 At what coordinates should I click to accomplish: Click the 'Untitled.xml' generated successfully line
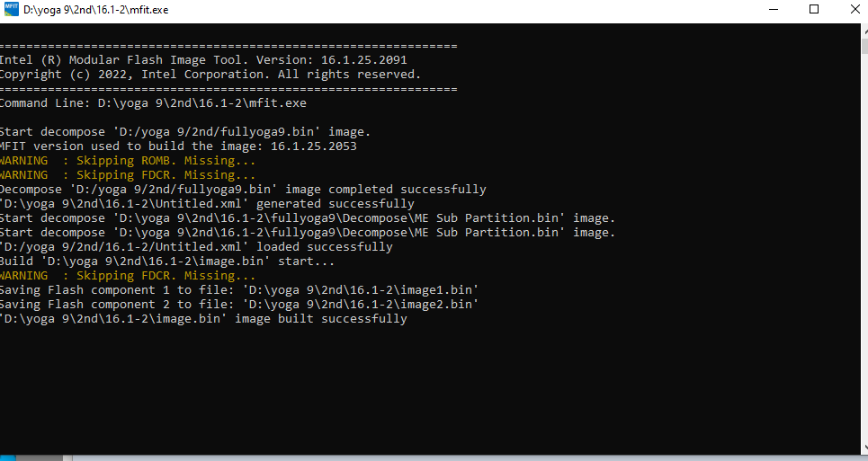point(207,203)
